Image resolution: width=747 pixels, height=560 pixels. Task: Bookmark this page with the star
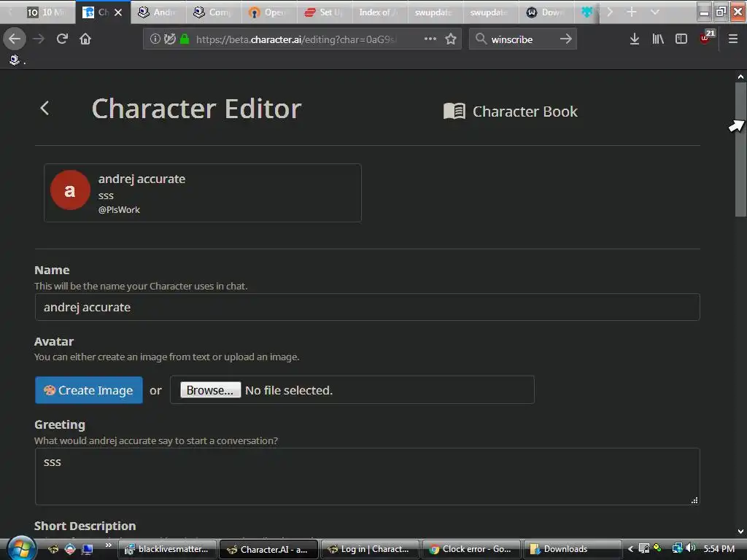451,39
